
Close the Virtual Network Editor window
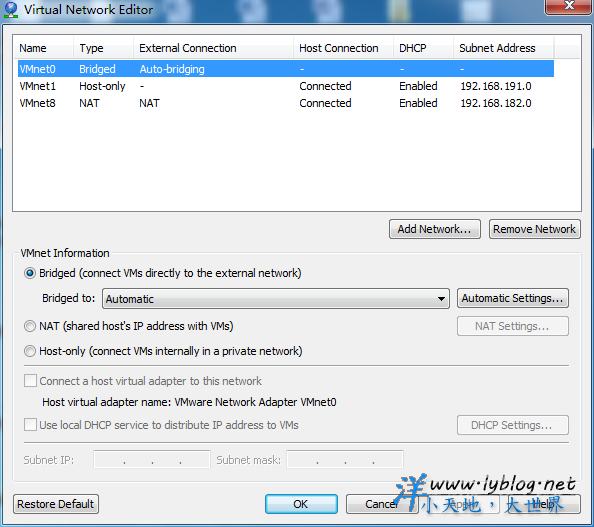coord(569,6)
